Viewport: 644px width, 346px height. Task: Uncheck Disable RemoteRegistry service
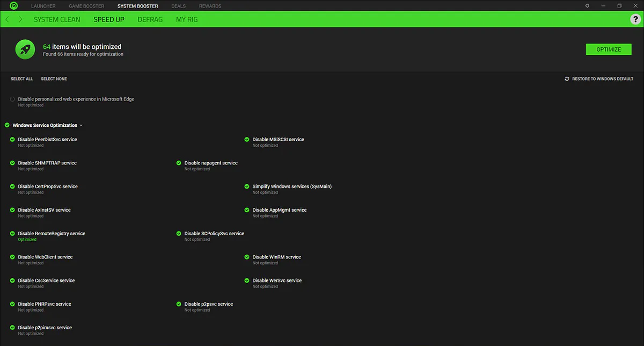coord(12,234)
